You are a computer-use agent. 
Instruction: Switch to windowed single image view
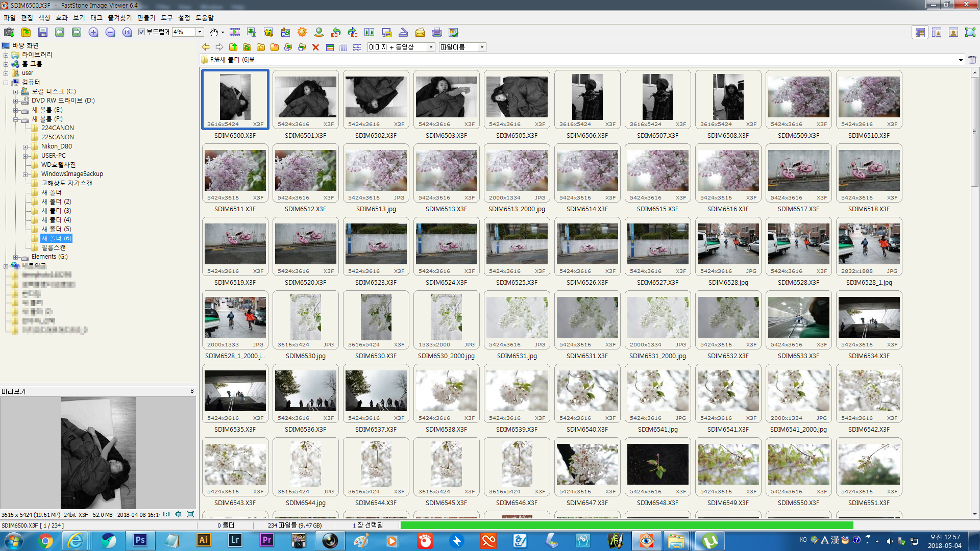click(x=953, y=32)
